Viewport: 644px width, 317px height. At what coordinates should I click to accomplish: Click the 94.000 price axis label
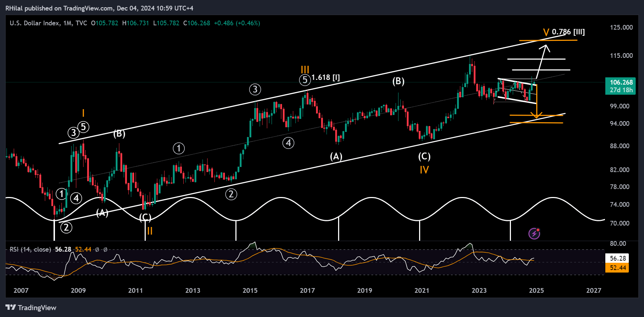point(620,124)
